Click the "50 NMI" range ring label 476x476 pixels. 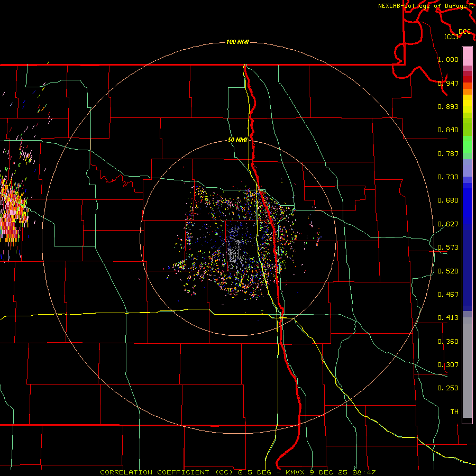tap(237, 140)
